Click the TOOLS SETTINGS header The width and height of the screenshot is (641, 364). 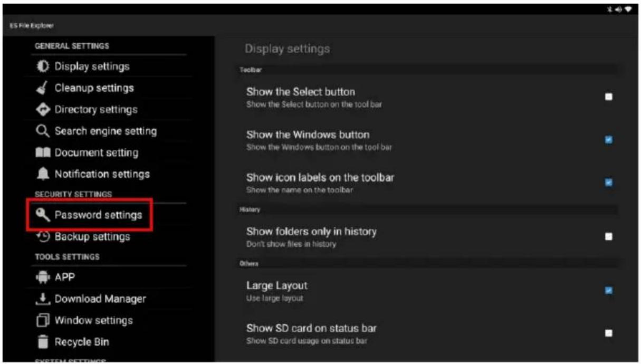67,257
